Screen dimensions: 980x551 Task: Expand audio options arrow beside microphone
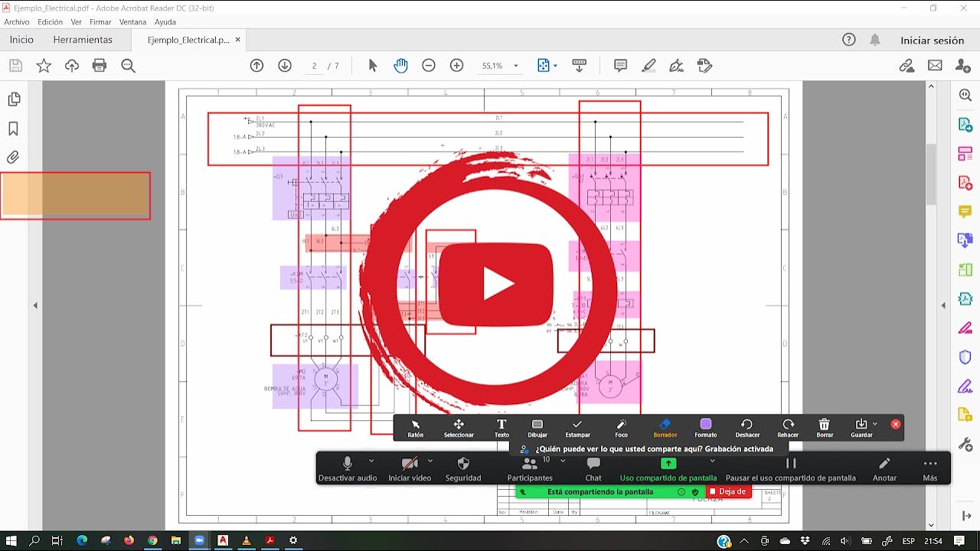point(371,461)
